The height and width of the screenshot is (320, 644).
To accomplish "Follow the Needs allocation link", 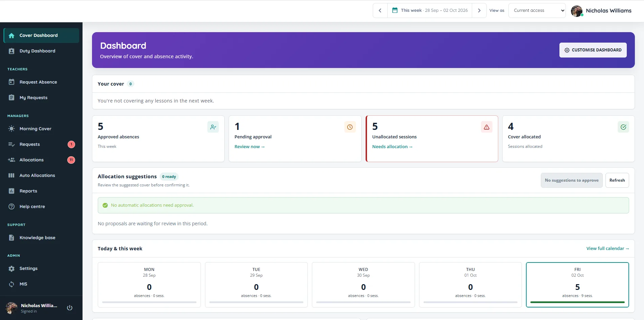I will (x=392, y=146).
